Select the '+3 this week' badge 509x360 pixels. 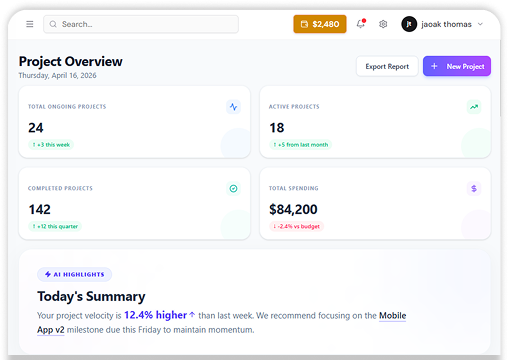point(51,145)
